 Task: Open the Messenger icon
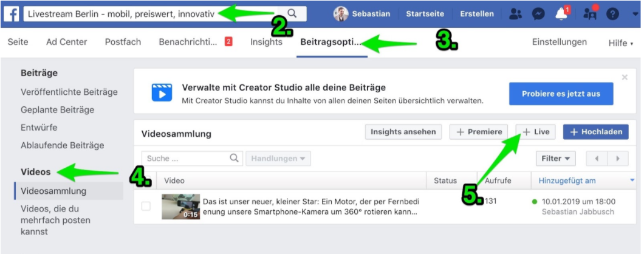[538, 14]
